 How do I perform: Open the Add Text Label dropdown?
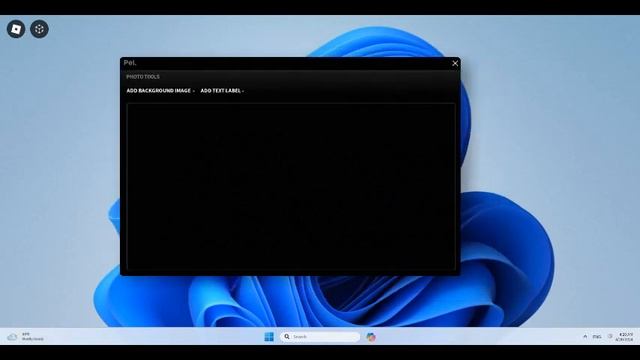pyautogui.click(x=222, y=91)
